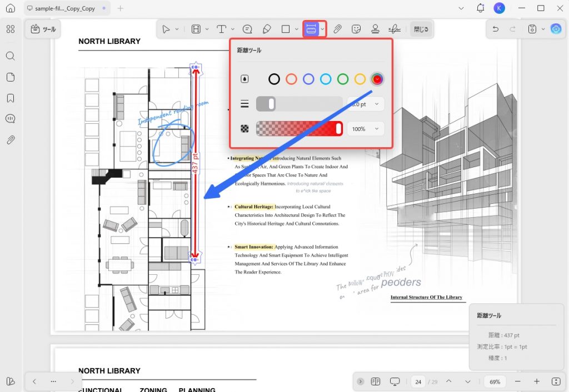569x392 pixels.
Task: Adjust the line thickness slider
Action: tap(300, 104)
